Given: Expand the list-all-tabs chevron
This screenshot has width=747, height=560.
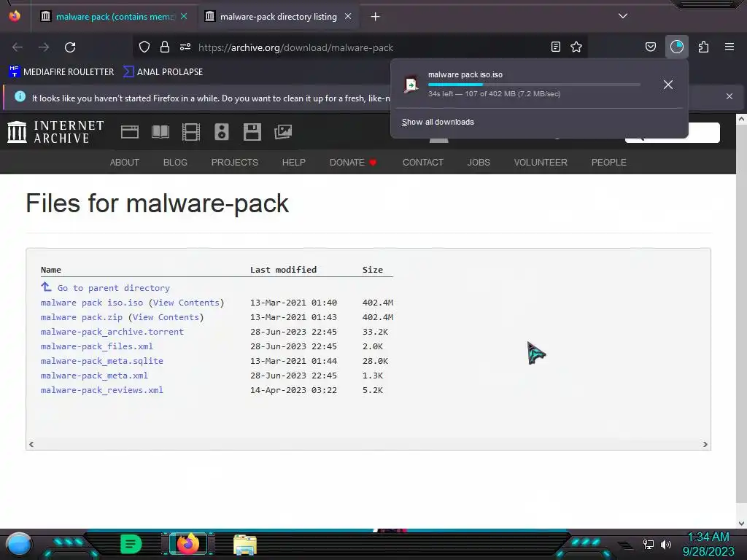Looking at the screenshot, I should pyautogui.click(x=623, y=16).
